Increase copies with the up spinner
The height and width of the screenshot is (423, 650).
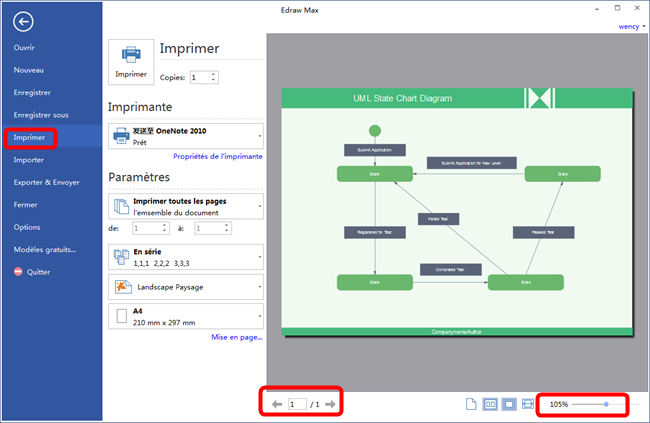[x=213, y=75]
